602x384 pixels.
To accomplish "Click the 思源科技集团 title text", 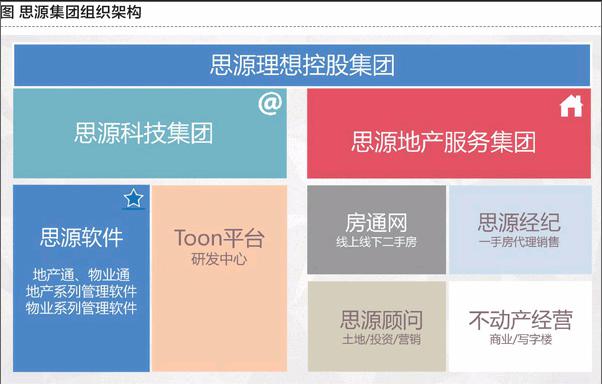I will tap(144, 133).
